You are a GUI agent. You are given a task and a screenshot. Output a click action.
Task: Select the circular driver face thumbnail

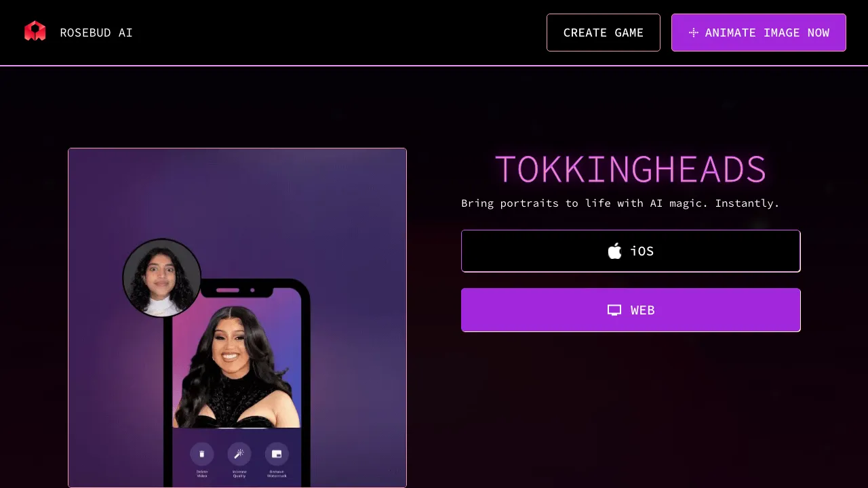click(x=161, y=278)
